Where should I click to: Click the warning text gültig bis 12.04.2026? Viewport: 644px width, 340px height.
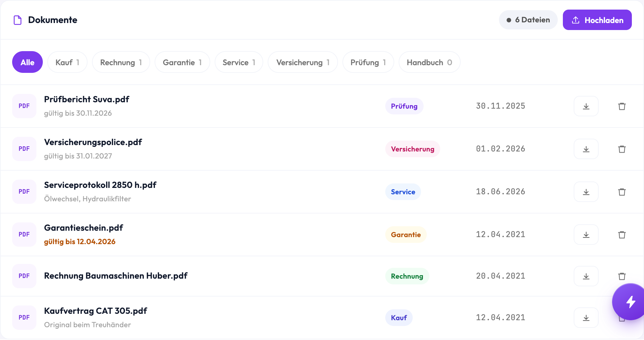click(x=80, y=242)
